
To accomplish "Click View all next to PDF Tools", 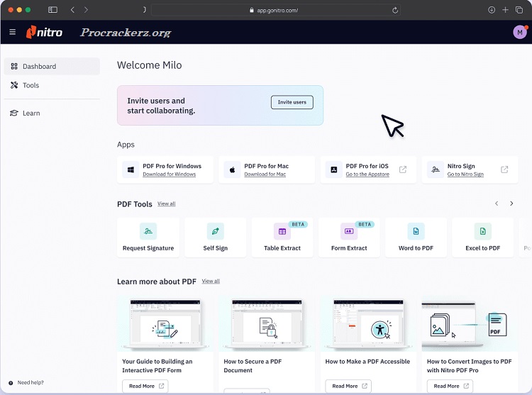I will tap(166, 204).
